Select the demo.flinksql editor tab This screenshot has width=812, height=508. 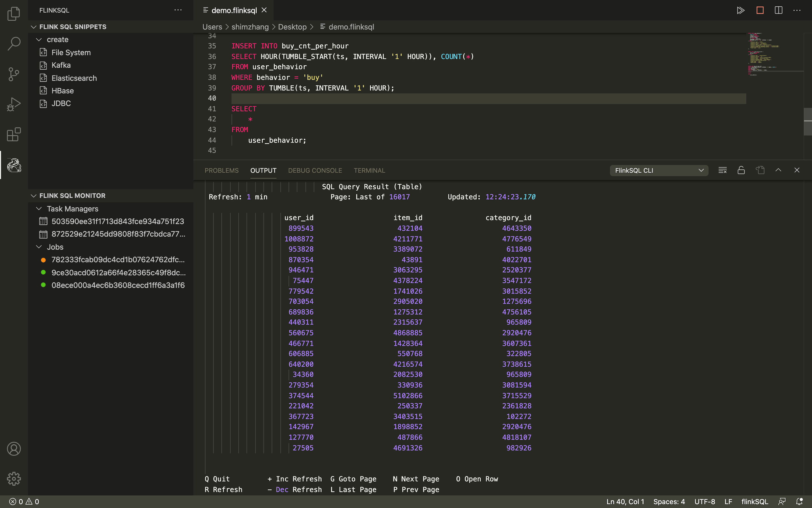pos(234,10)
